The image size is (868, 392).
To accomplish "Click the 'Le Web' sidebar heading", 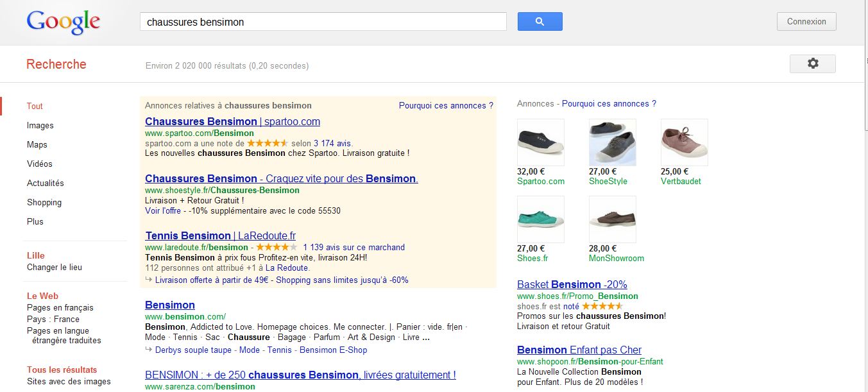I will (x=42, y=296).
